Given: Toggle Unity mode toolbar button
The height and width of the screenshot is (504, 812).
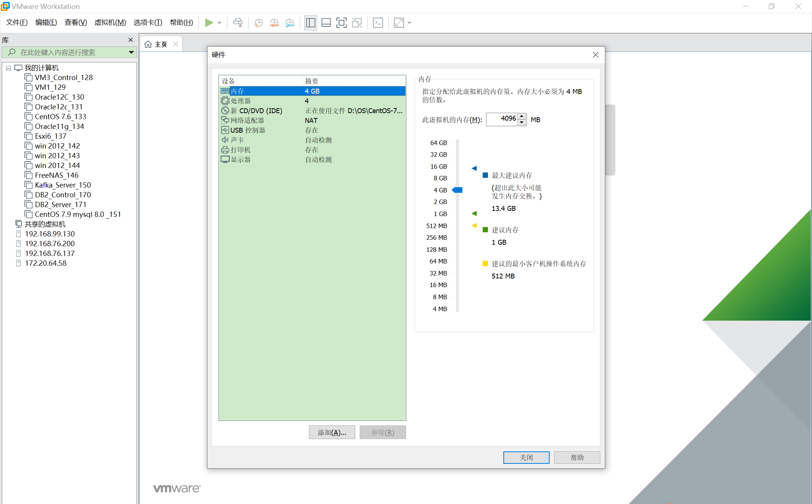Looking at the screenshot, I should [x=357, y=23].
